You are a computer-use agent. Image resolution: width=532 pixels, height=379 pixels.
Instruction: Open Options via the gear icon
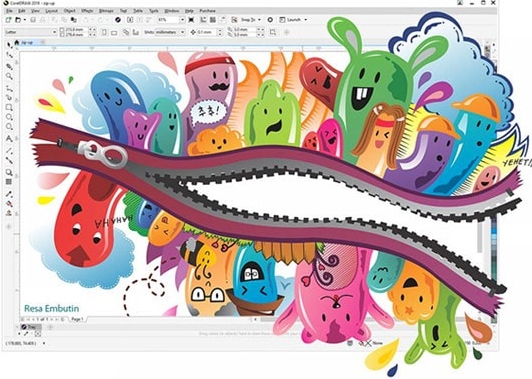coord(270,20)
